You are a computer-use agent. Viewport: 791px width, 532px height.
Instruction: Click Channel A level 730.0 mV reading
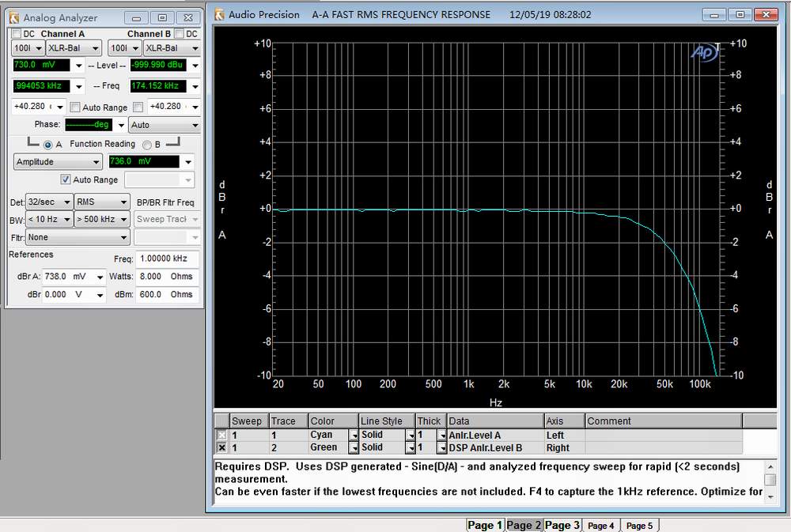click(41, 65)
